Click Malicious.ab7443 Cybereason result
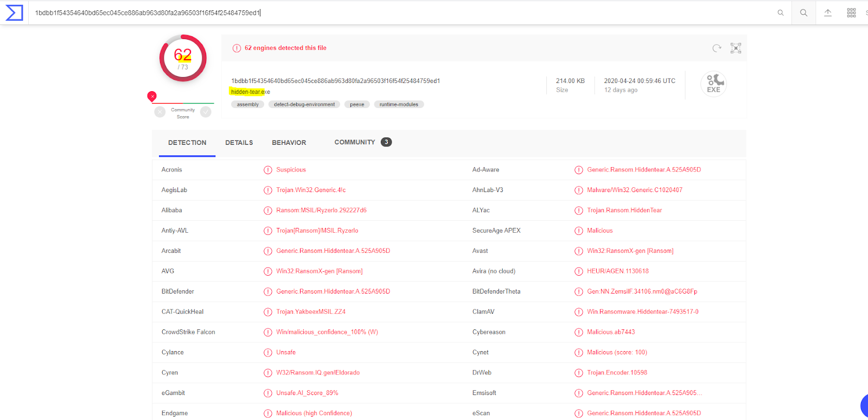868x420 pixels. coord(611,332)
